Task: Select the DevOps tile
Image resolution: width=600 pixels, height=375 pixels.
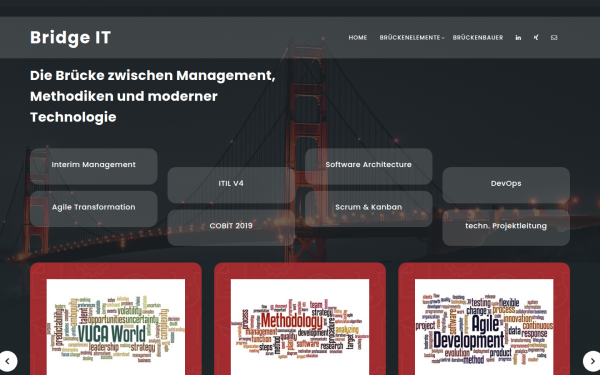Action: tap(506, 185)
